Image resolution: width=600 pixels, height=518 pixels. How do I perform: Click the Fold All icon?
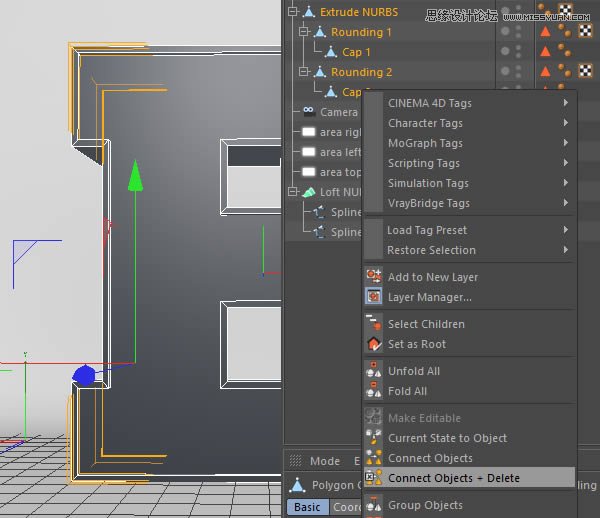click(373, 391)
